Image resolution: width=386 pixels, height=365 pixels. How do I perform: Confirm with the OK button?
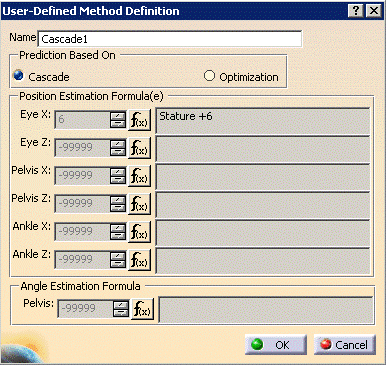276,345
